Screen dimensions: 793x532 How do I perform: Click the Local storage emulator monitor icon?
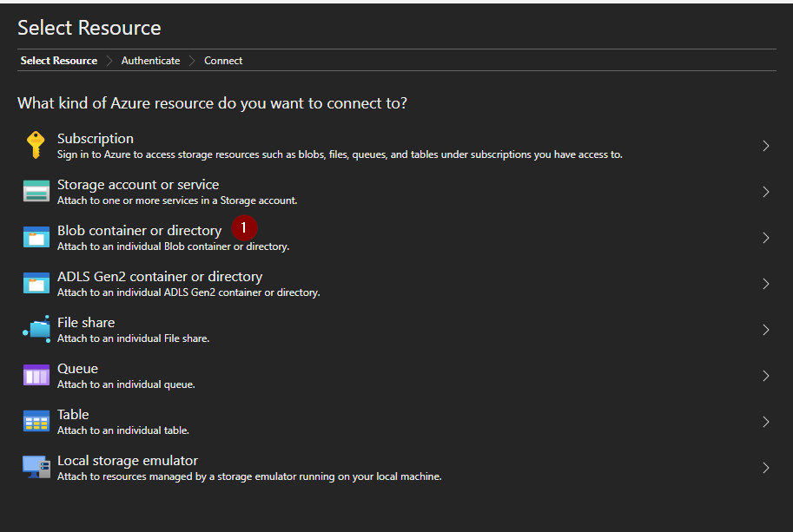[36, 466]
